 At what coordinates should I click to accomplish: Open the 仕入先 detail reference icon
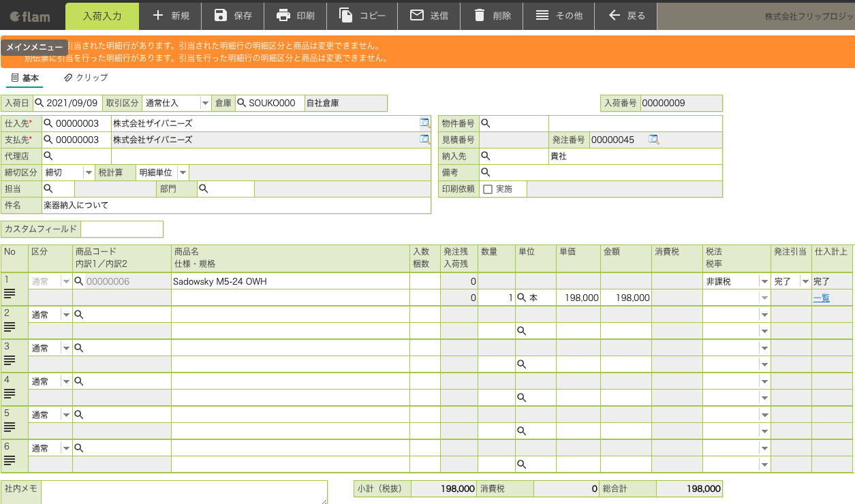click(x=425, y=123)
